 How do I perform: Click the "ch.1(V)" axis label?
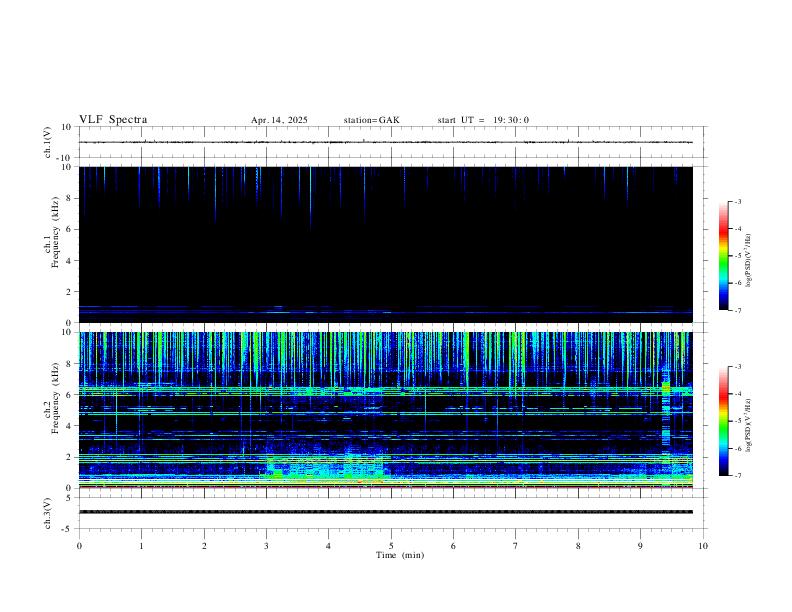pos(48,142)
